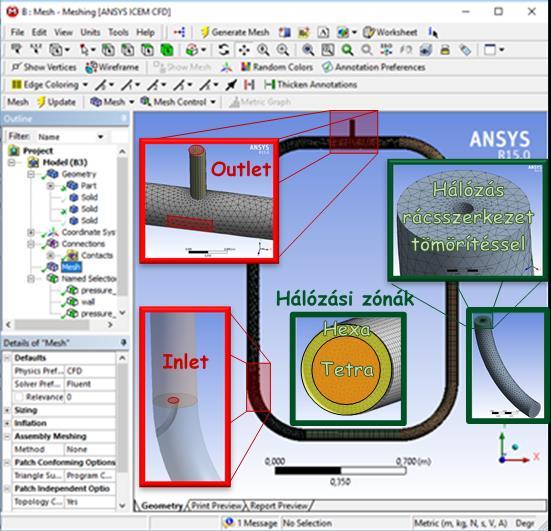This screenshot has width=551, height=531.
Task: Toggle the Outline panel pin
Action: (x=124, y=118)
